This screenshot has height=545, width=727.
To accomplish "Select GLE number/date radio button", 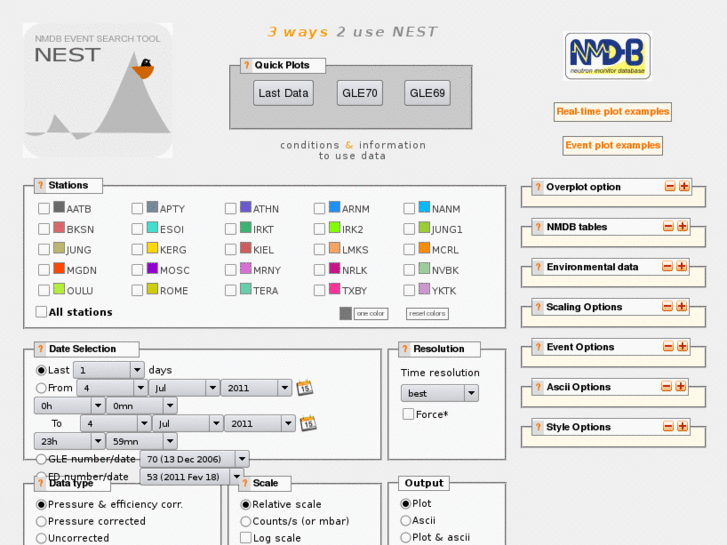I will point(41,459).
